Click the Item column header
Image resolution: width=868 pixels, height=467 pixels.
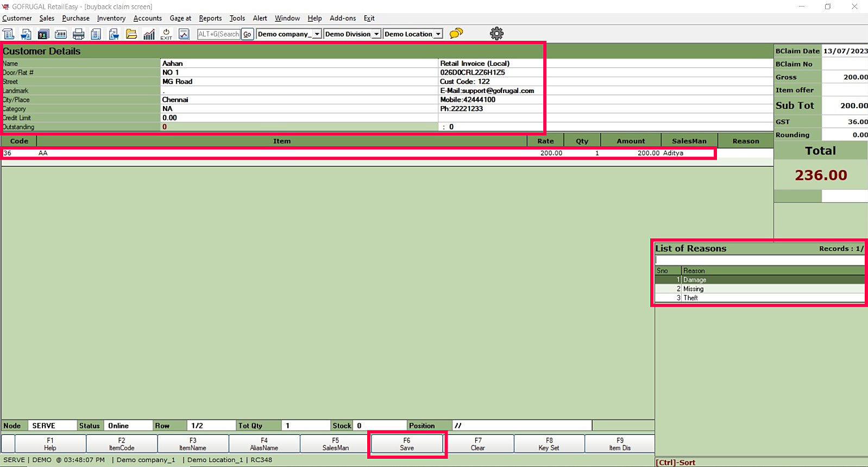click(282, 141)
